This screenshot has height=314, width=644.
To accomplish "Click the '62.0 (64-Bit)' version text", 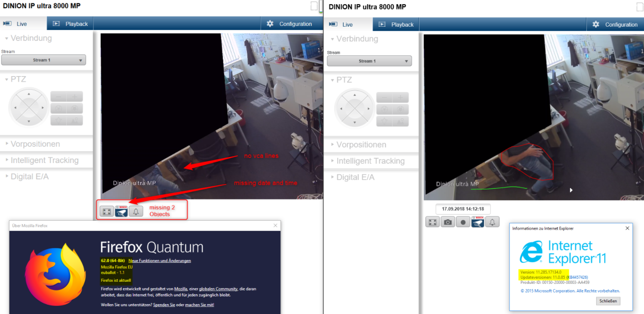I will [x=113, y=261].
